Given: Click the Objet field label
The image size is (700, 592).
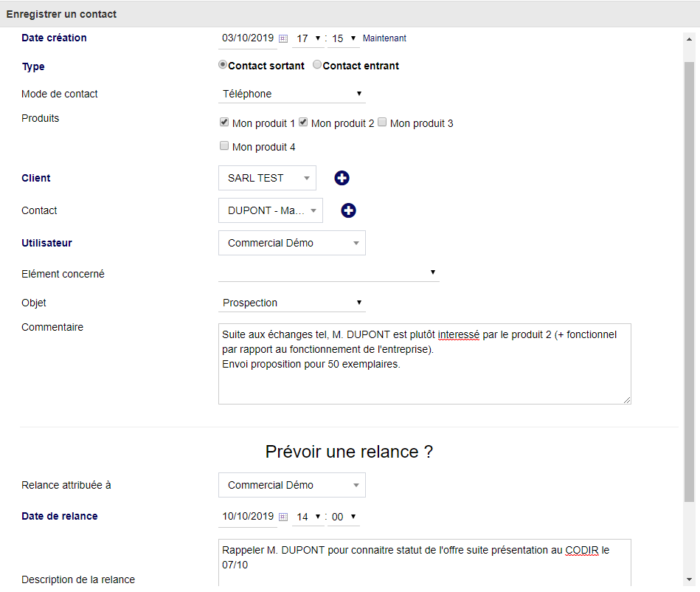Looking at the screenshot, I should pyautogui.click(x=34, y=303).
